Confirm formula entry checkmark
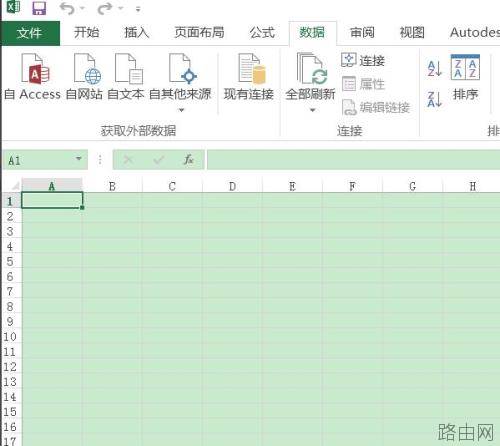Screen dimensions: 500x446 [159, 160]
